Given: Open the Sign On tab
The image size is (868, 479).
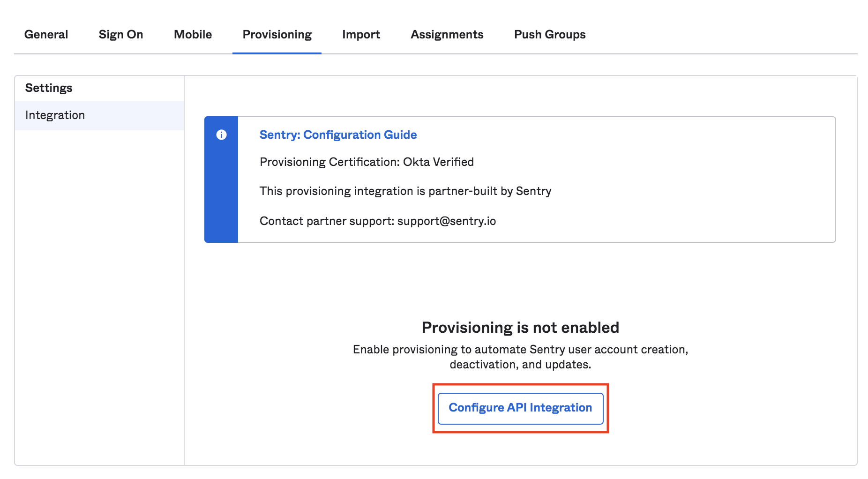Looking at the screenshot, I should 120,34.
